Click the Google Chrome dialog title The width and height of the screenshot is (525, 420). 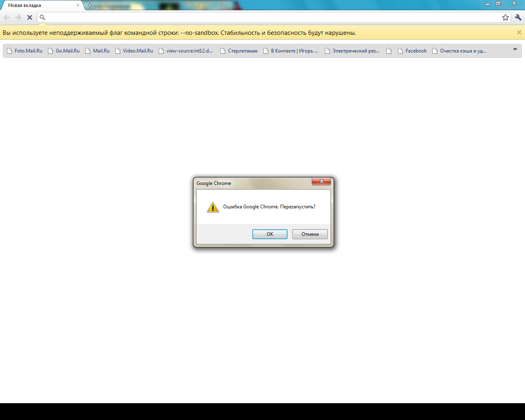coord(214,183)
